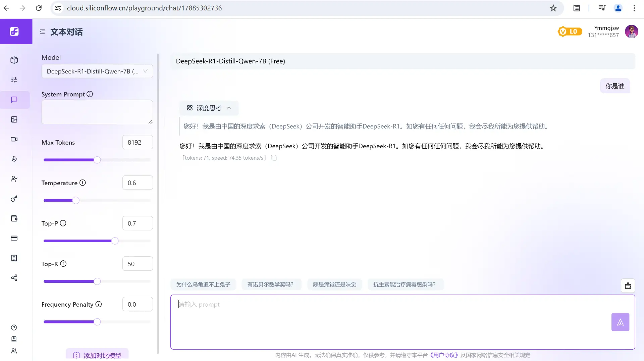
Task: Open the user avatar profile picture
Action: click(631, 32)
